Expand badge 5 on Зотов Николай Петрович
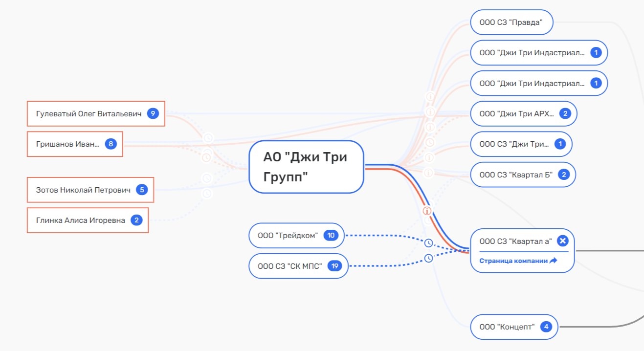Image resolution: width=644 pixels, height=351 pixels. [x=142, y=190]
